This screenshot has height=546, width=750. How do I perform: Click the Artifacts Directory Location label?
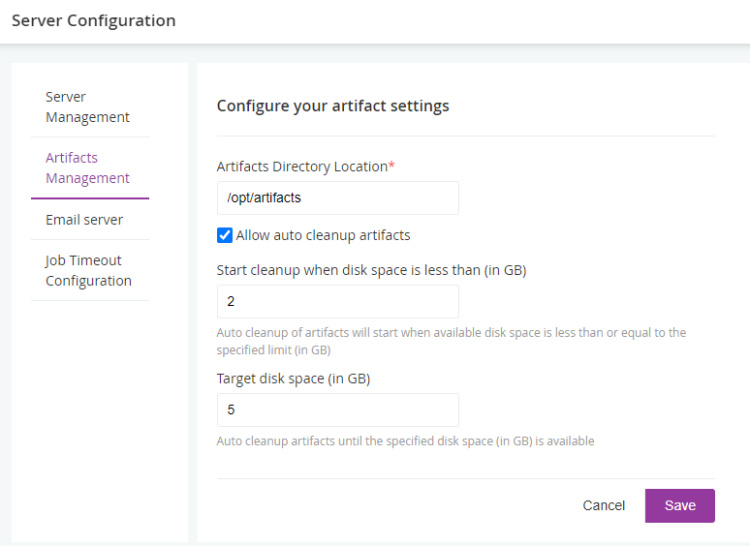pos(301,167)
